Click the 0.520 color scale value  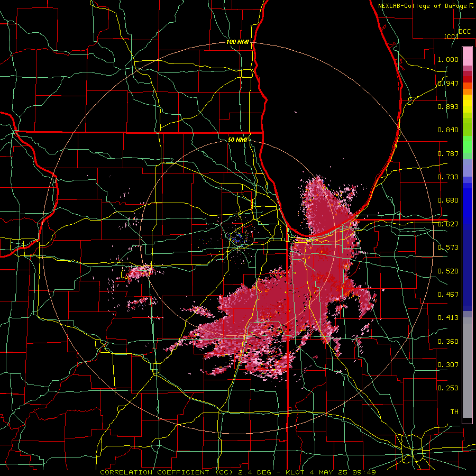[x=448, y=271]
